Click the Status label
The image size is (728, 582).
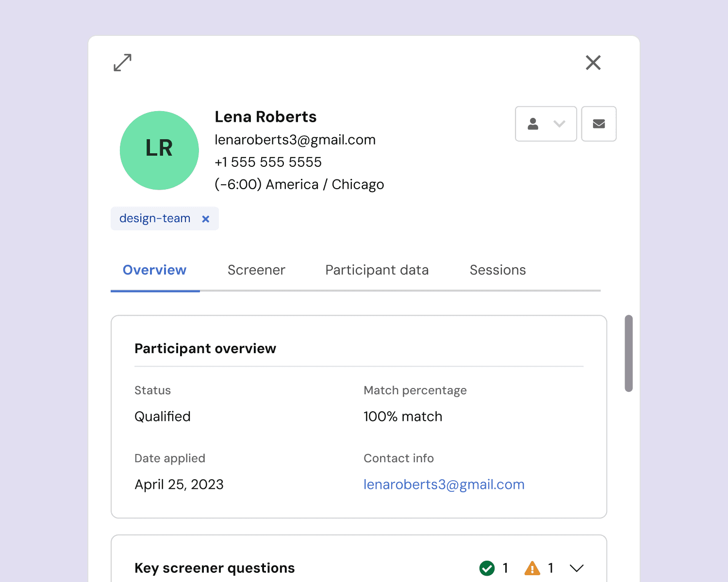pyautogui.click(x=152, y=390)
